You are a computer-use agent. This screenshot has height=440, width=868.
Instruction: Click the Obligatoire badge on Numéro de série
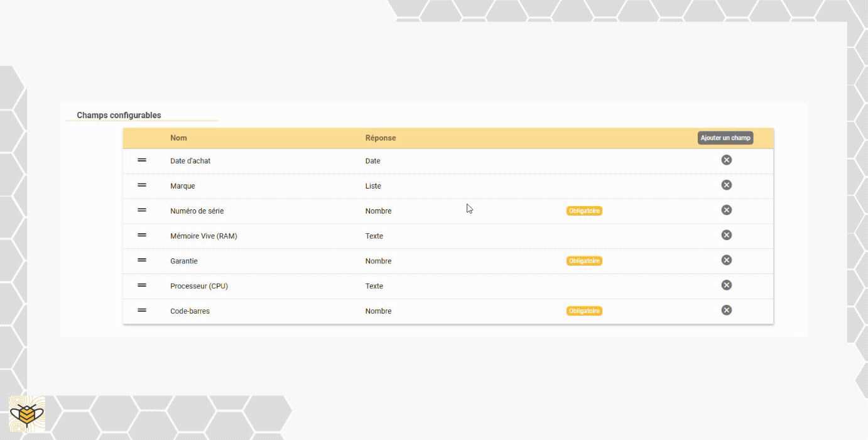point(584,211)
